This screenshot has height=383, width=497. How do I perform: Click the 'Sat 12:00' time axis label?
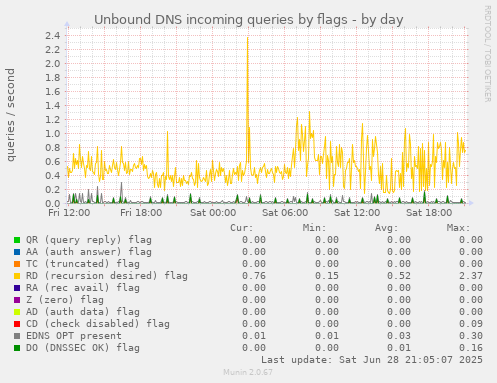pos(357,213)
